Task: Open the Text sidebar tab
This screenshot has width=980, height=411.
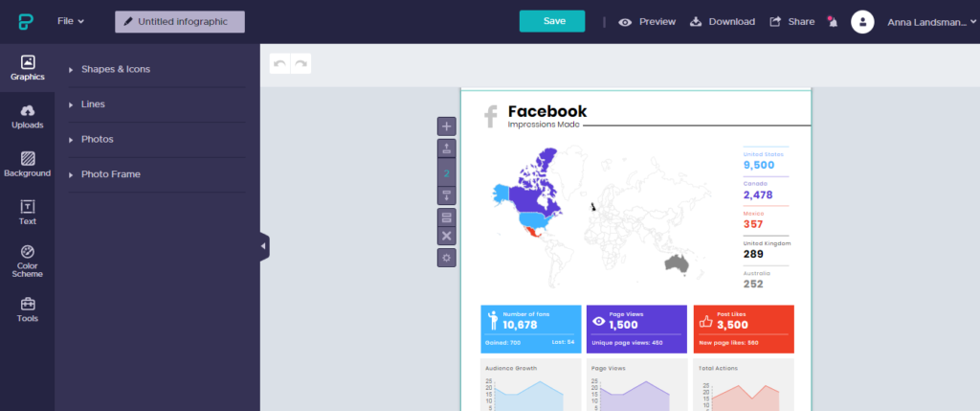Action: tap(28, 213)
